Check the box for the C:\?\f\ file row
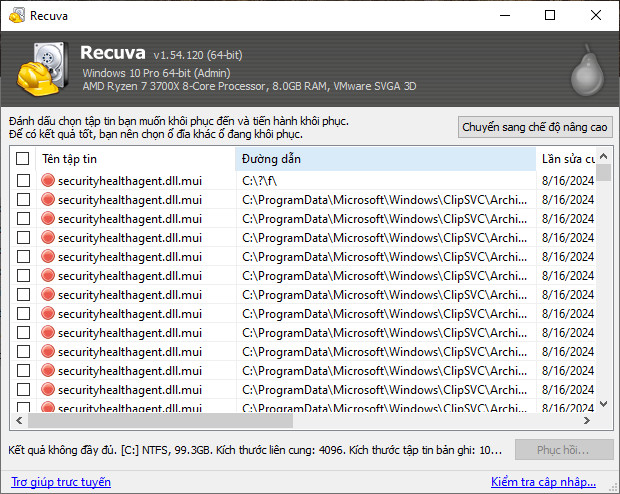620x494 pixels. [x=23, y=181]
